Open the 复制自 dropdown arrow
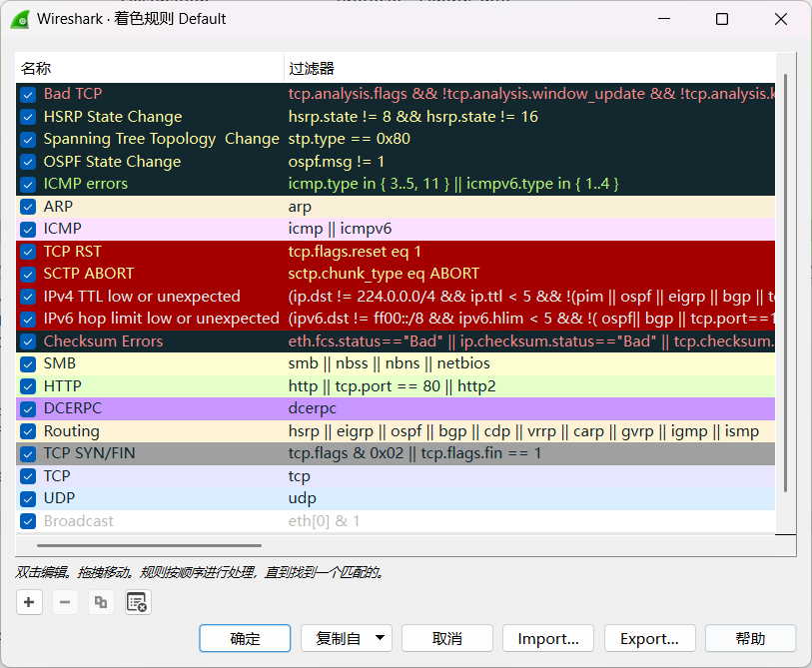The height and width of the screenshot is (668, 812). [x=381, y=638]
